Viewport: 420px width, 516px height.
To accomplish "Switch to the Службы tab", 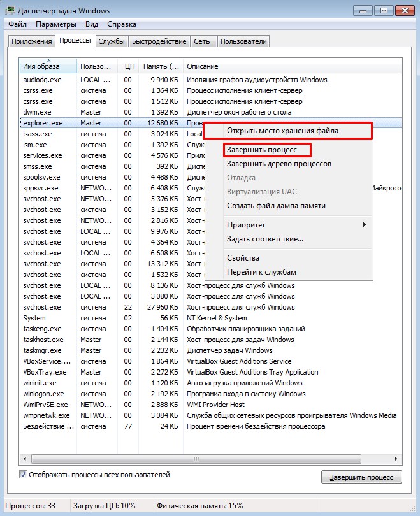I will coord(112,41).
